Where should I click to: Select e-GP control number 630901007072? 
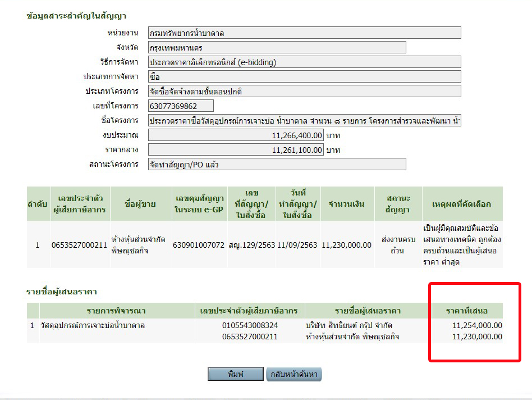click(x=199, y=246)
